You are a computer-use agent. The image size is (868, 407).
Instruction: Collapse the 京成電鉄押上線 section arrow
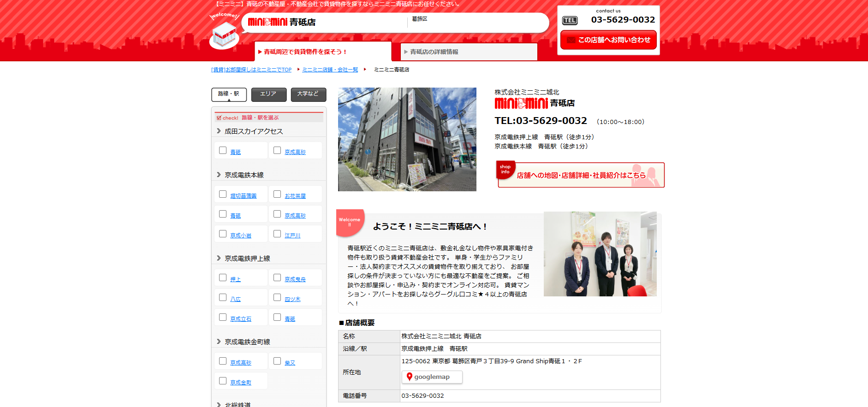pyautogui.click(x=219, y=259)
